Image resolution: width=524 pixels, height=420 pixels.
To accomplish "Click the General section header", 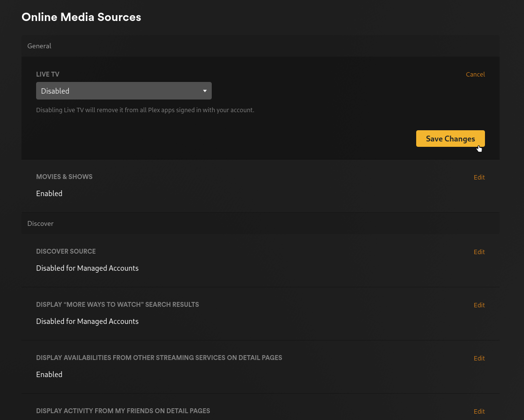I will pos(40,46).
